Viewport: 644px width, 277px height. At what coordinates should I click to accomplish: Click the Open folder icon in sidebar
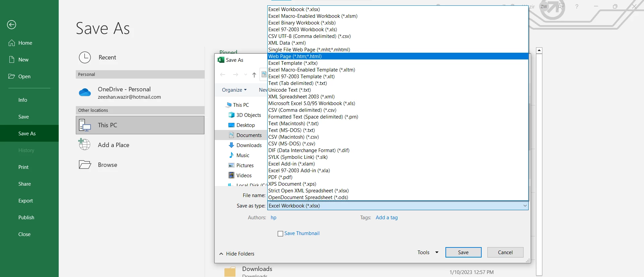12,76
